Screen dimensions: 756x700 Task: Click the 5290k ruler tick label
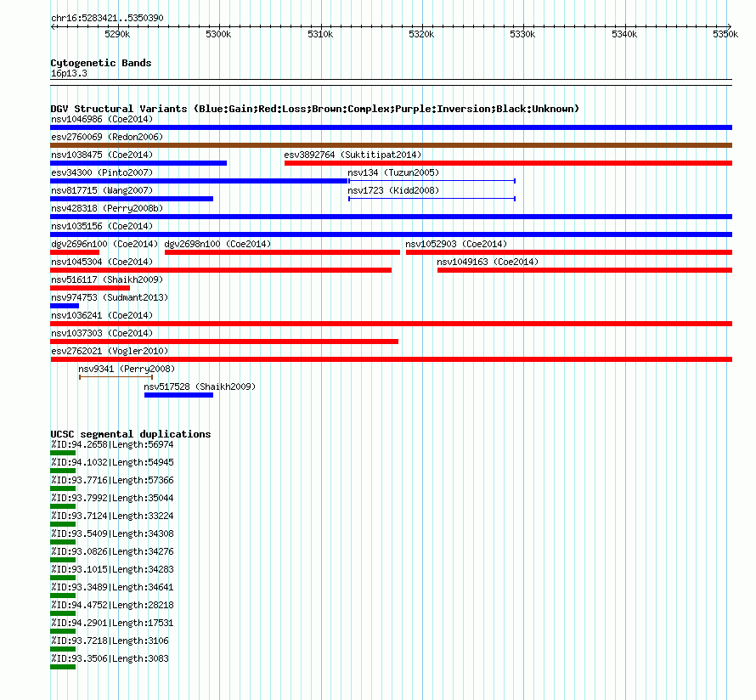(x=117, y=34)
